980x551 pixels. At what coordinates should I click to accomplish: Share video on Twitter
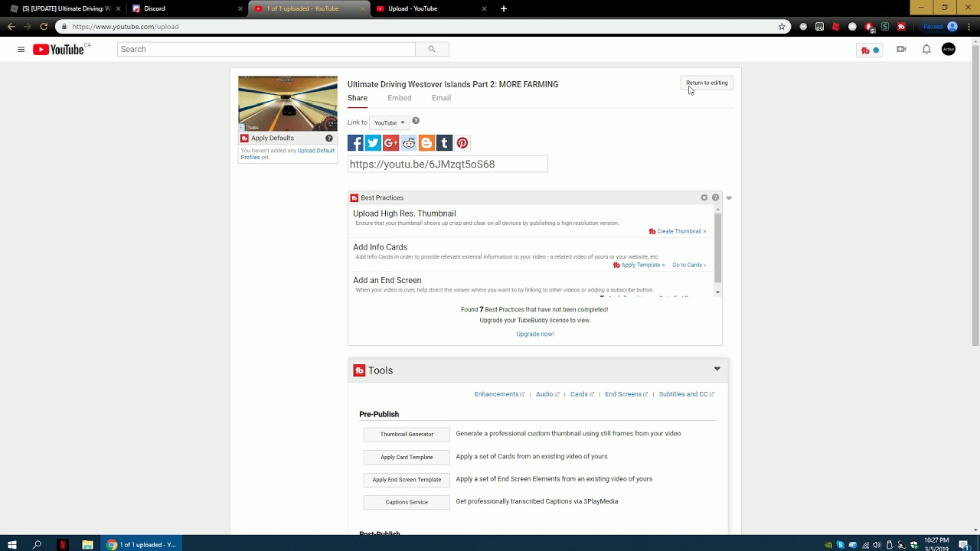tap(373, 143)
